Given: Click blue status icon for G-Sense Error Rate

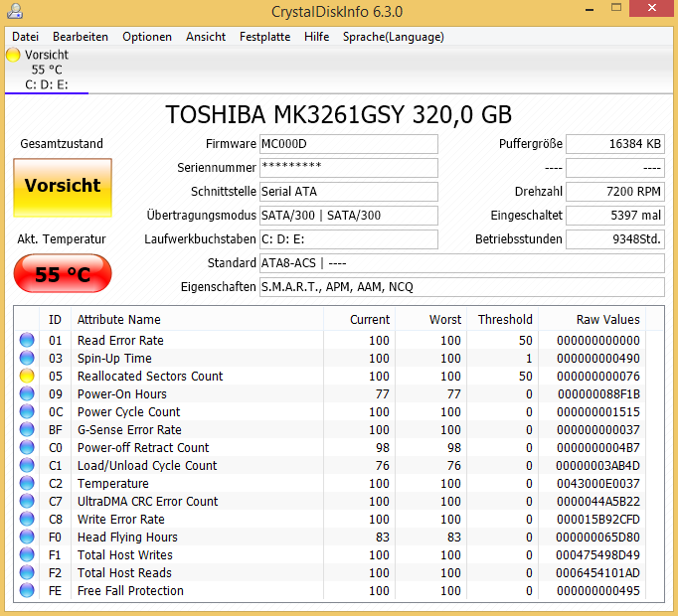Looking at the screenshot, I should (x=27, y=429).
